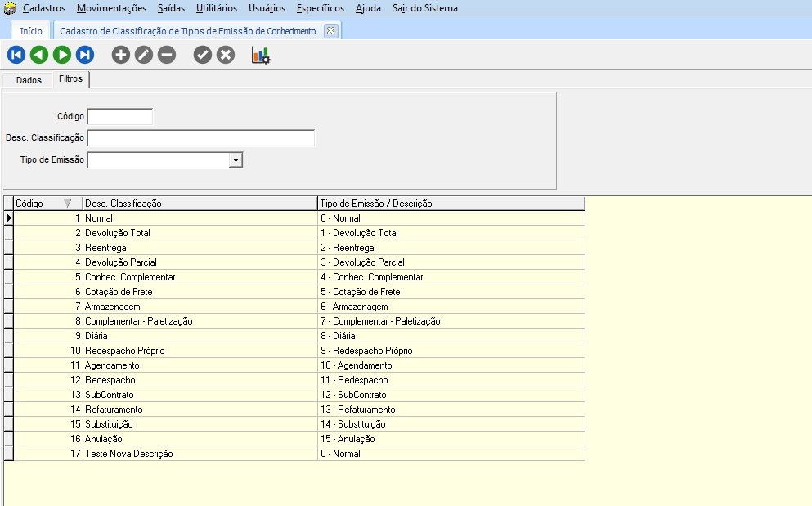Open the Ajuda menu
The height and width of the screenshot is (506, 812).
click(368, 8)
